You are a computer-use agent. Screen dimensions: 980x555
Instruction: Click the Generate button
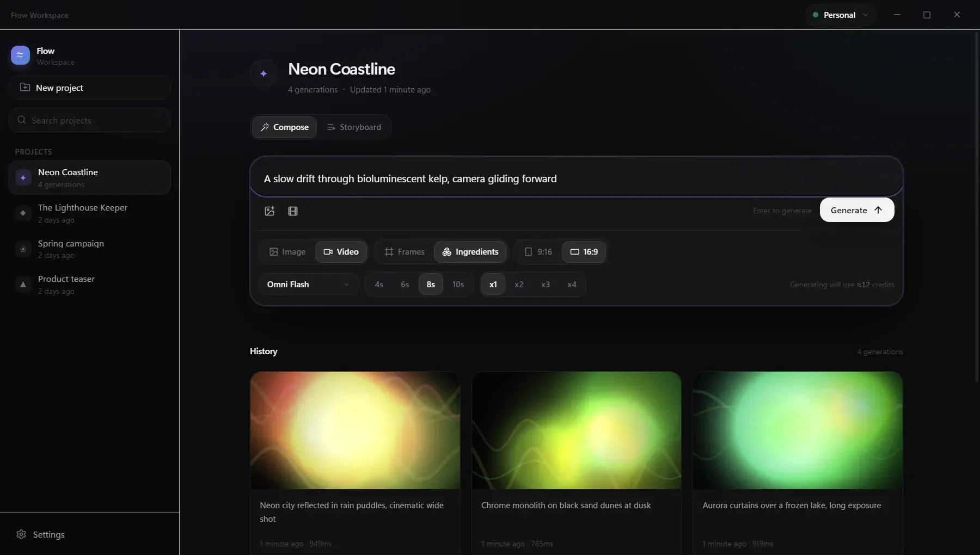point(856,210)
